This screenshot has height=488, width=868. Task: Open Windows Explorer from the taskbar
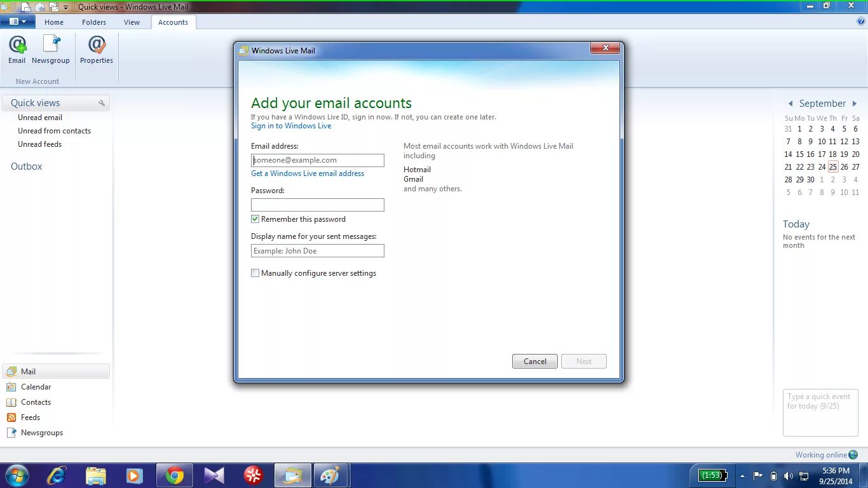click(96, 475)
